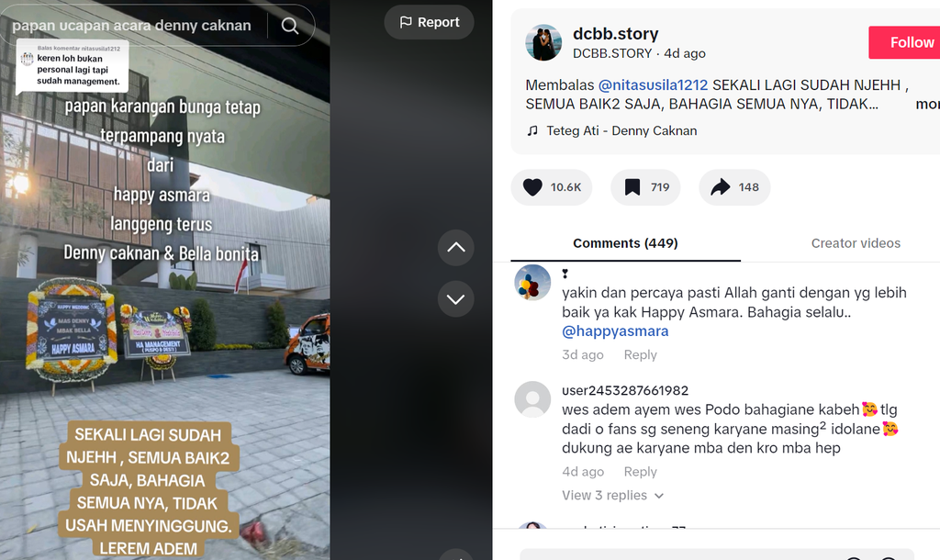
Task: Go to previous video with up chevron
Action: click(455, 247)
